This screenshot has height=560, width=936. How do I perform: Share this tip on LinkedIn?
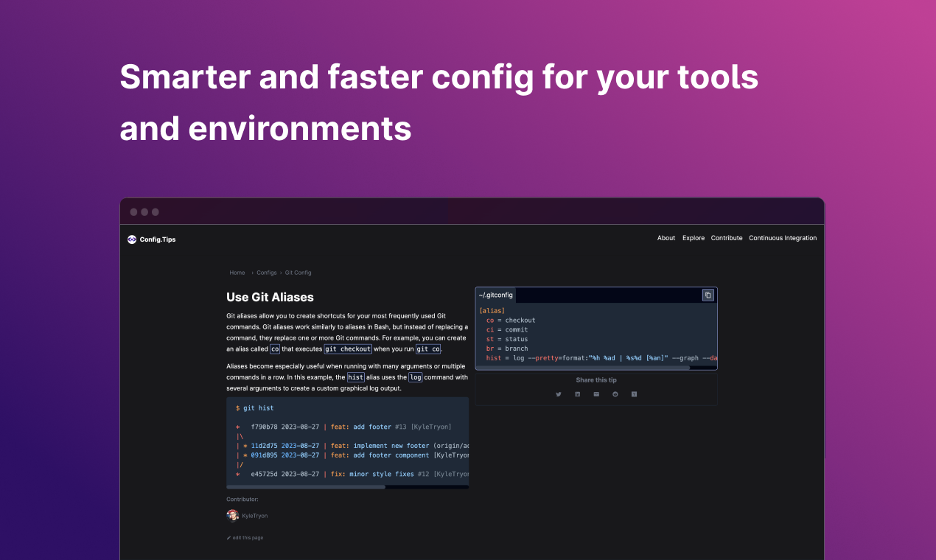coord(577,394)
